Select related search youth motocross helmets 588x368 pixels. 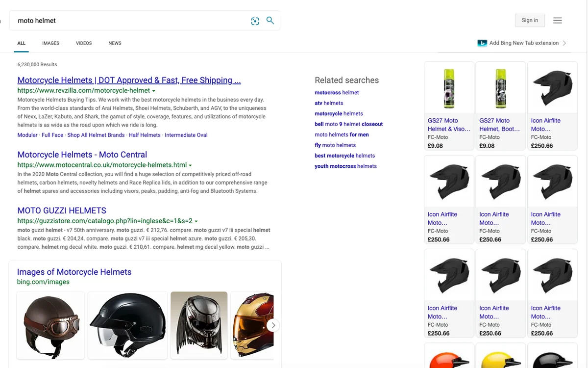coord(345,166)
